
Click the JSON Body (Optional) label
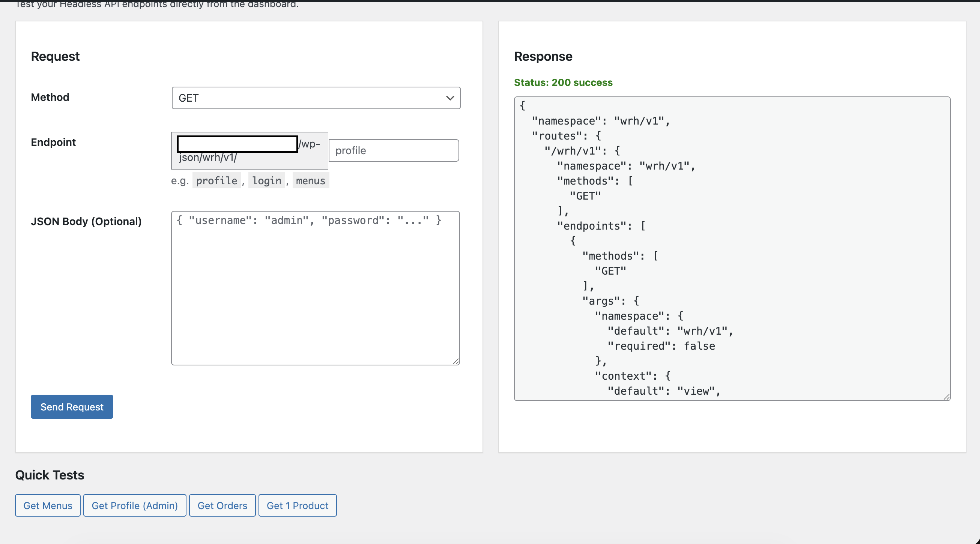[x=86, y=221]
